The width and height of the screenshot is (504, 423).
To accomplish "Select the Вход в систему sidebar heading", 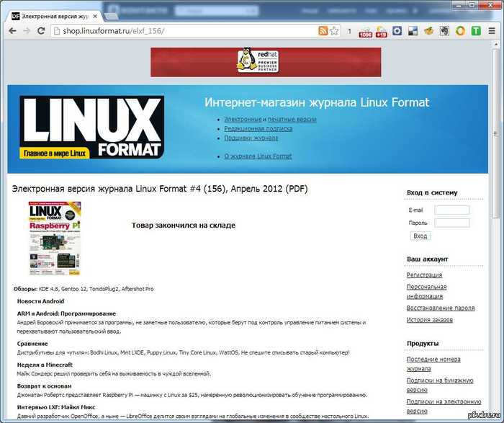I will point(432,192).
